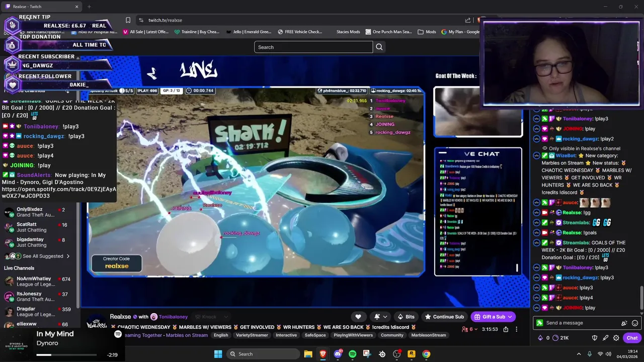Viewport: 644px width, 362px height.
Task: Click the MarblesonStream tag
Action: coord(429,335)
